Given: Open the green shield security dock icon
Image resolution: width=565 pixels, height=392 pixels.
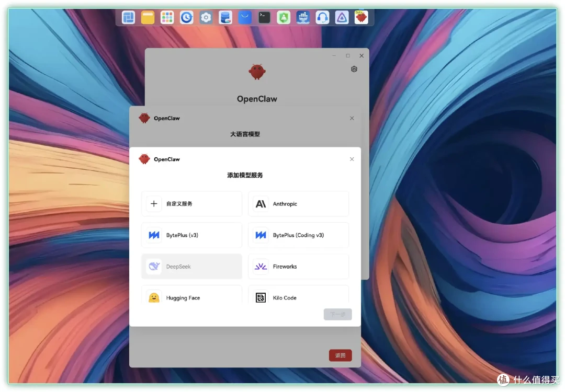Looking at the screenshot, I should (x=284, y=17).
